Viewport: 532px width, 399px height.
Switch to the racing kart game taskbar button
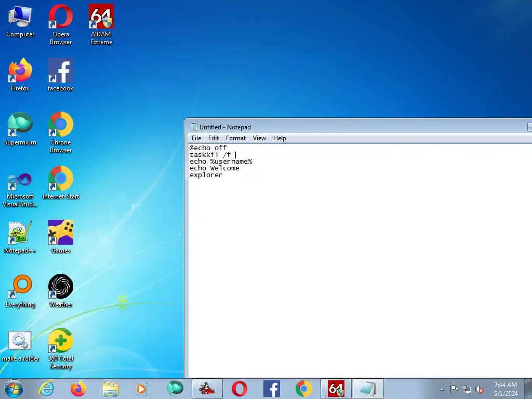(207, 389)
